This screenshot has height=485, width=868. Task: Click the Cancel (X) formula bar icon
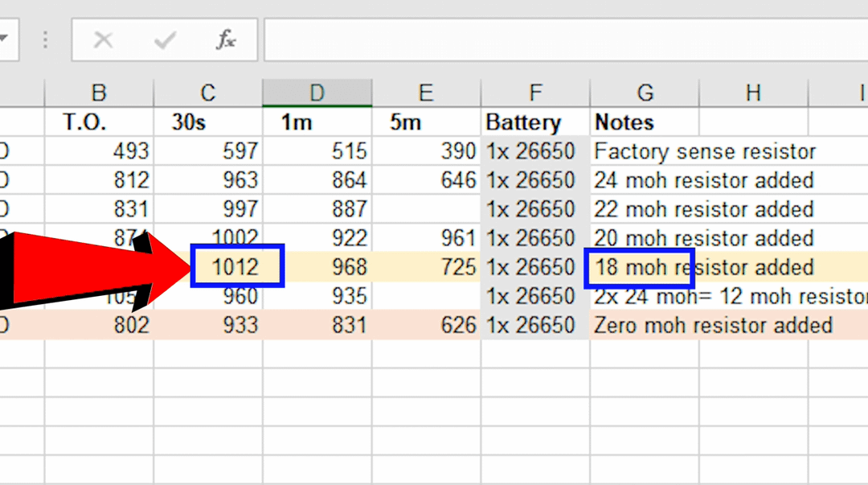coord(103,40)
